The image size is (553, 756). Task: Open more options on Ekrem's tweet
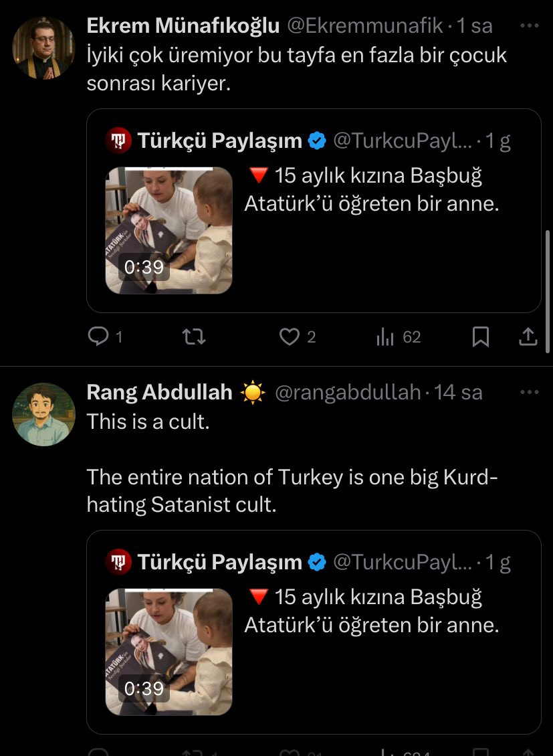[529, 26]
